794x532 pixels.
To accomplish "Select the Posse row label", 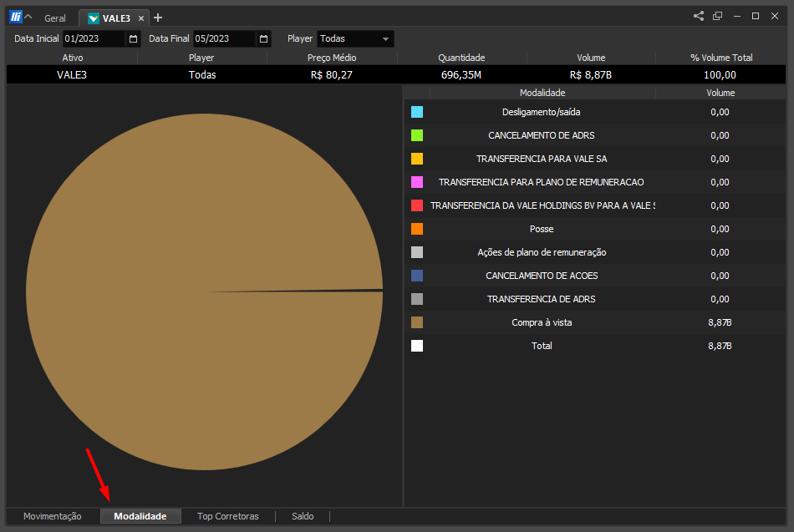I will (x=542, y=229).
